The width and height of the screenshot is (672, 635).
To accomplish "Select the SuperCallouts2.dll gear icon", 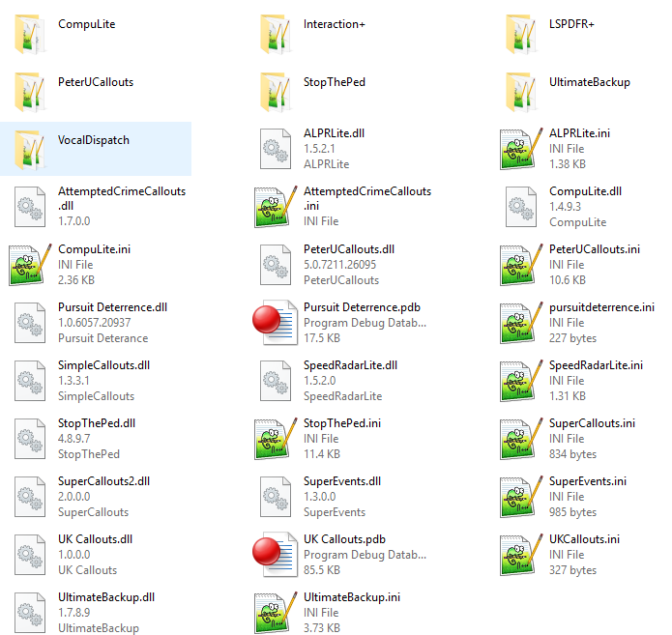I will click(30, 496).
